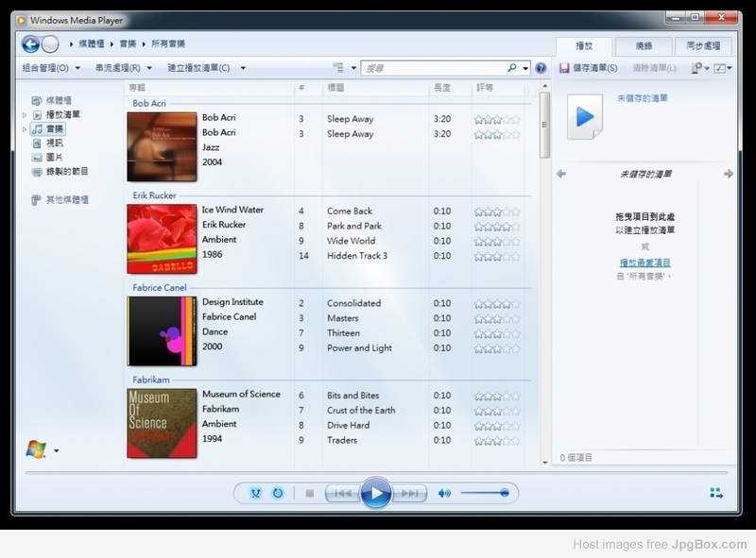Open 其他媒體櫃 other libraries
Image resolution: width=756 pixels, height=558 pixels.
click(x=60, y=199)
